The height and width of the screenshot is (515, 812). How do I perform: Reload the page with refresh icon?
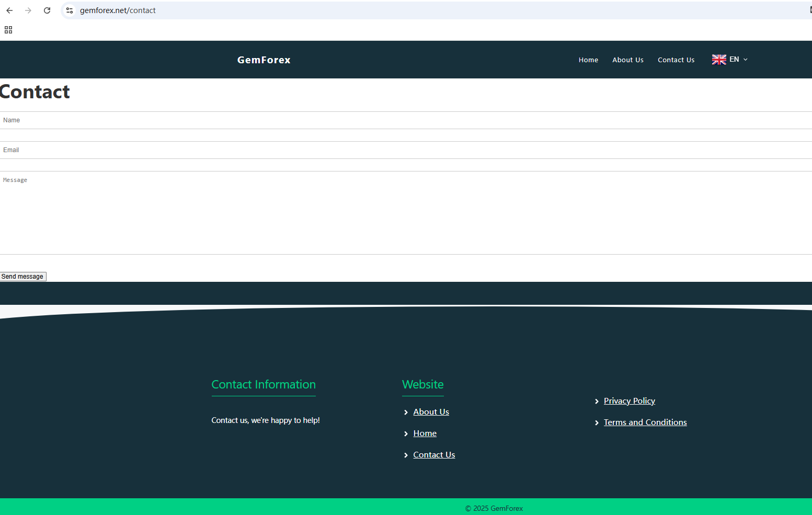click(x=47, y=10)
